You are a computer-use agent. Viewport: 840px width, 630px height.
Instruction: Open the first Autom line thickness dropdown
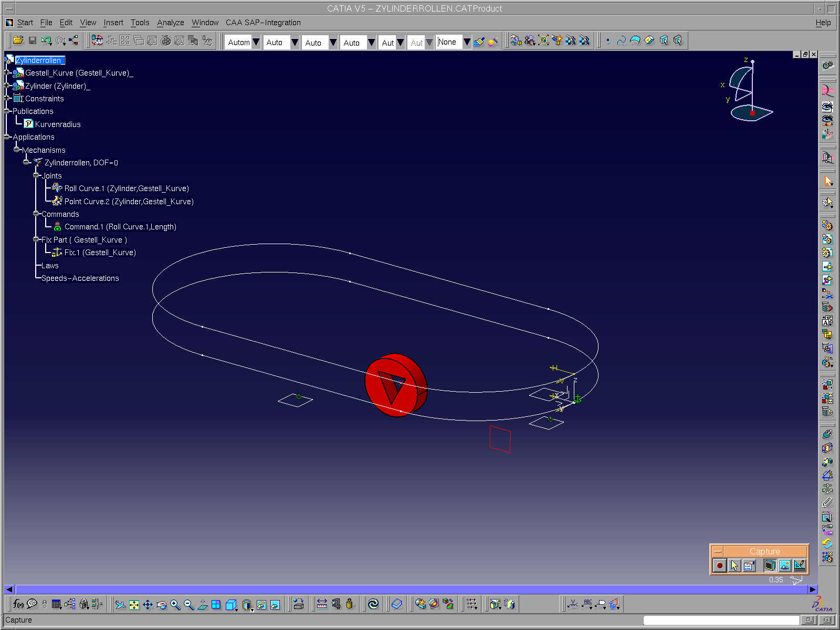point(256,42)
